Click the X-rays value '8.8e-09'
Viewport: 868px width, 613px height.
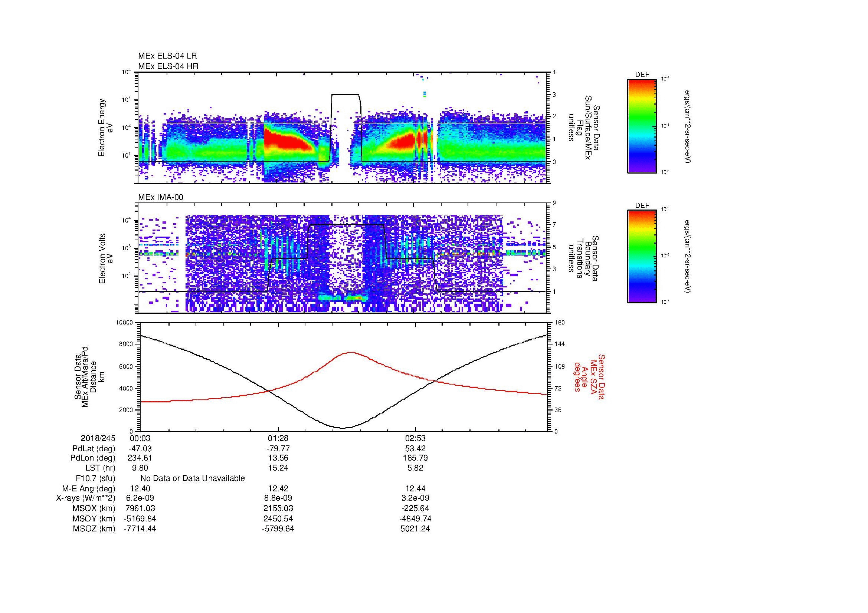(x=278, y=498)
